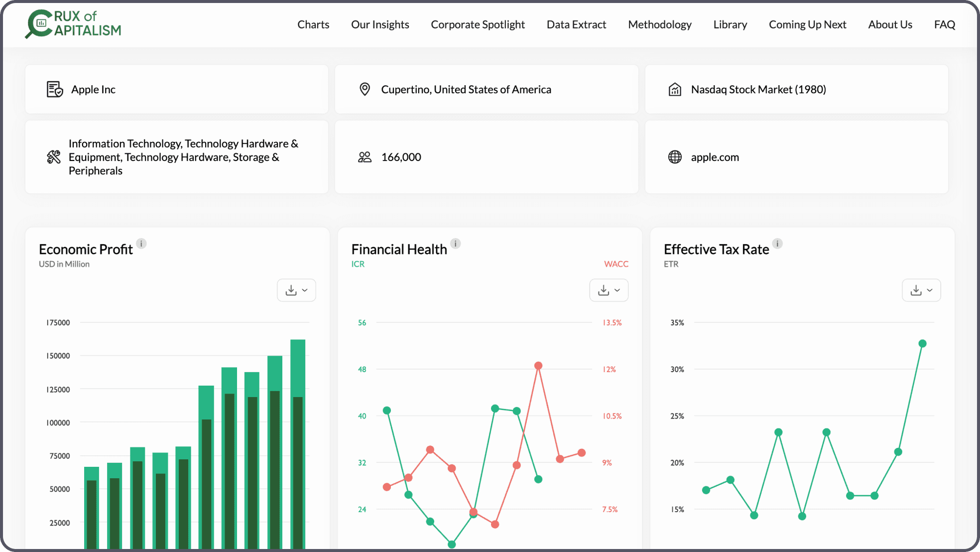Open the Methodology link
The image size is (980, 552).
point(659,24)
